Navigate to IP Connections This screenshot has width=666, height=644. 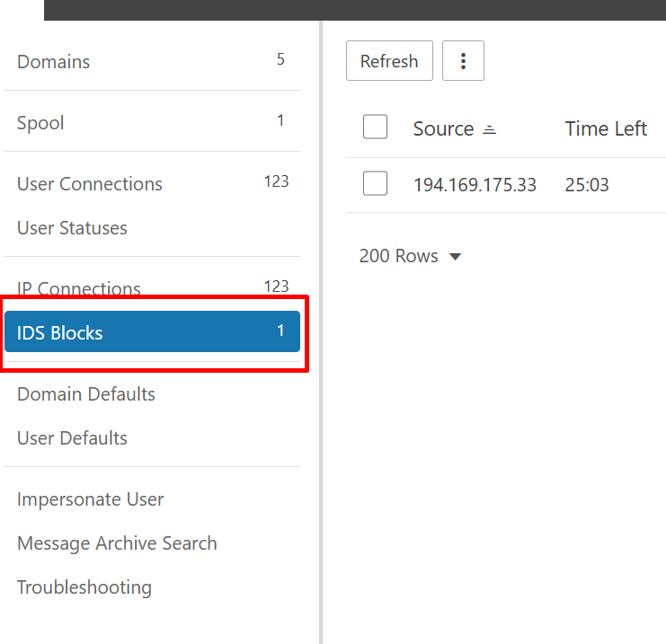point(79,288)
